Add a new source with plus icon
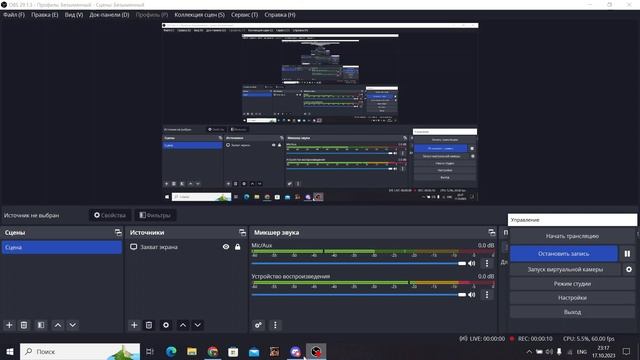 (x=134, y=325)
